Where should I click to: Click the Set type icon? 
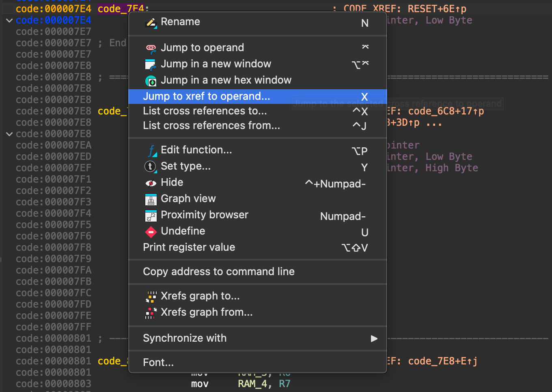click(151, 166)
